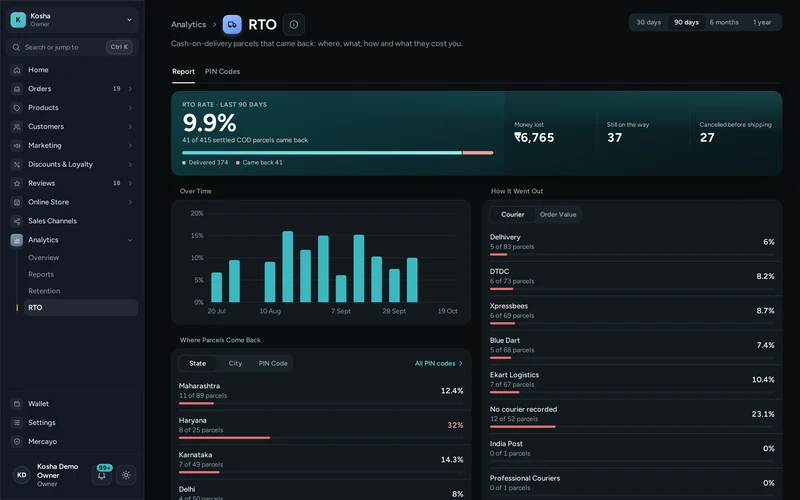Show parcels by City
Viewport: 800px width, 500px height.
tap(235, 363)
